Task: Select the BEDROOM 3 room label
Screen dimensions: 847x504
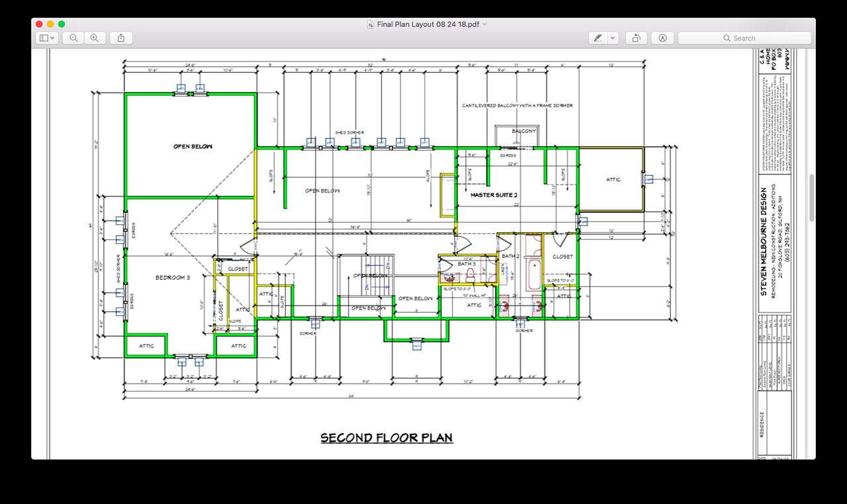Action: click(x=173, y=278)
